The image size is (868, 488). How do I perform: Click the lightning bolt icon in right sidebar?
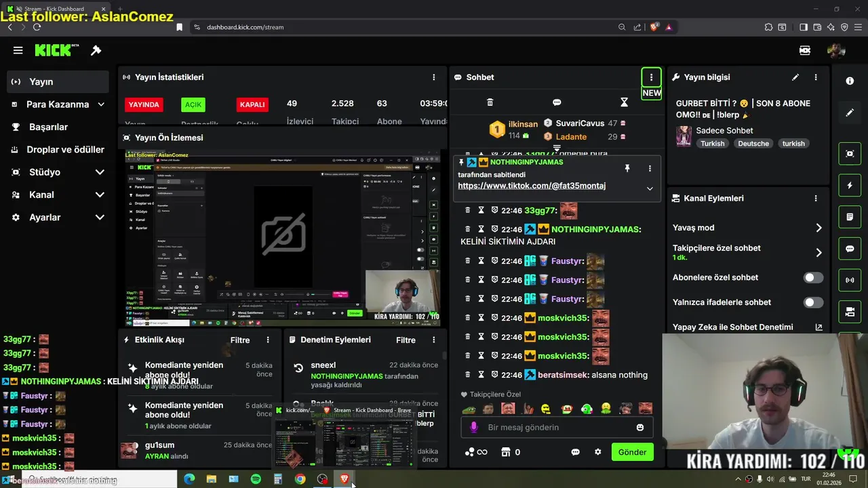coord(850,185)
